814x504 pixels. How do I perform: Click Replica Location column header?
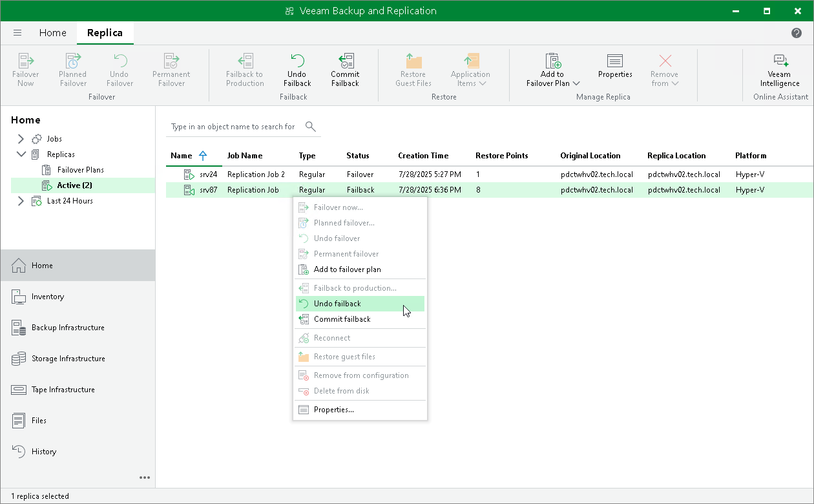tap(676, 156)
